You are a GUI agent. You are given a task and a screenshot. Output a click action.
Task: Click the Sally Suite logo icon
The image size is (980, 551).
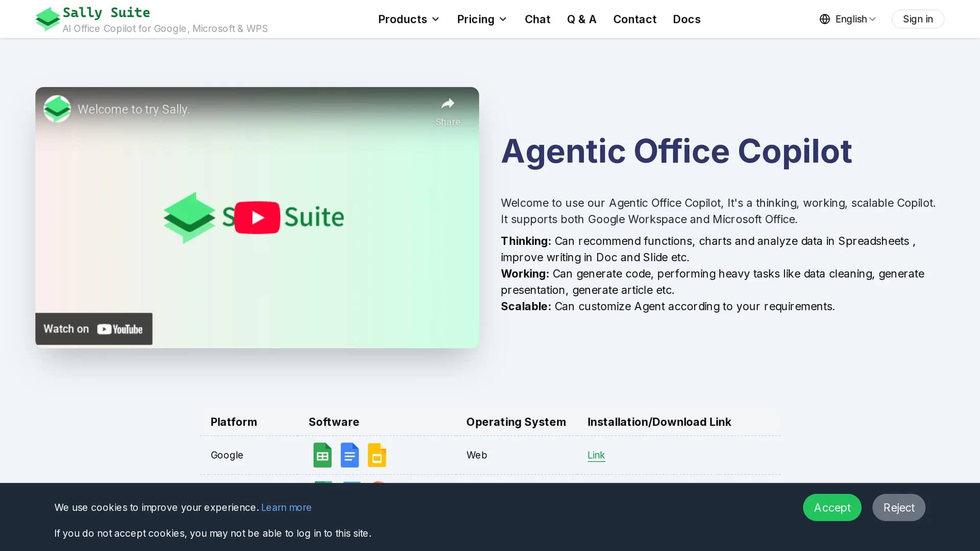tap(48, 19)
